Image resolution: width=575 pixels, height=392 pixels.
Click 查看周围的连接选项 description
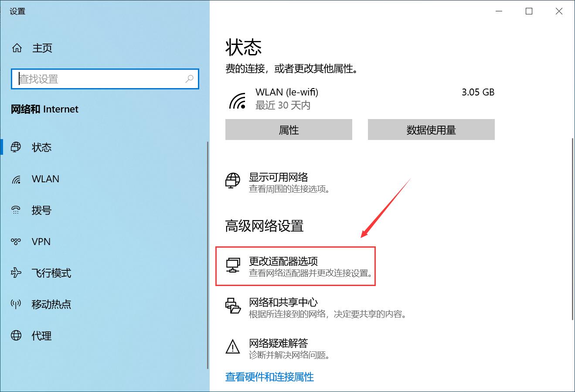coord(289,189)
